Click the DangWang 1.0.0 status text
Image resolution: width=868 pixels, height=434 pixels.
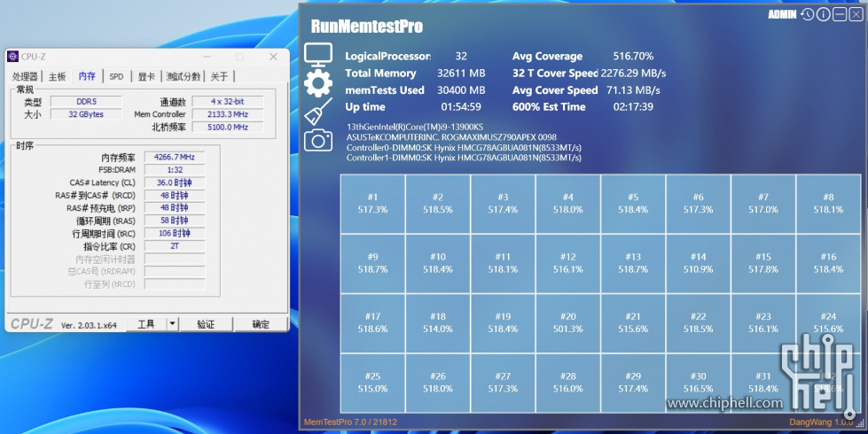tap(821, 422)
